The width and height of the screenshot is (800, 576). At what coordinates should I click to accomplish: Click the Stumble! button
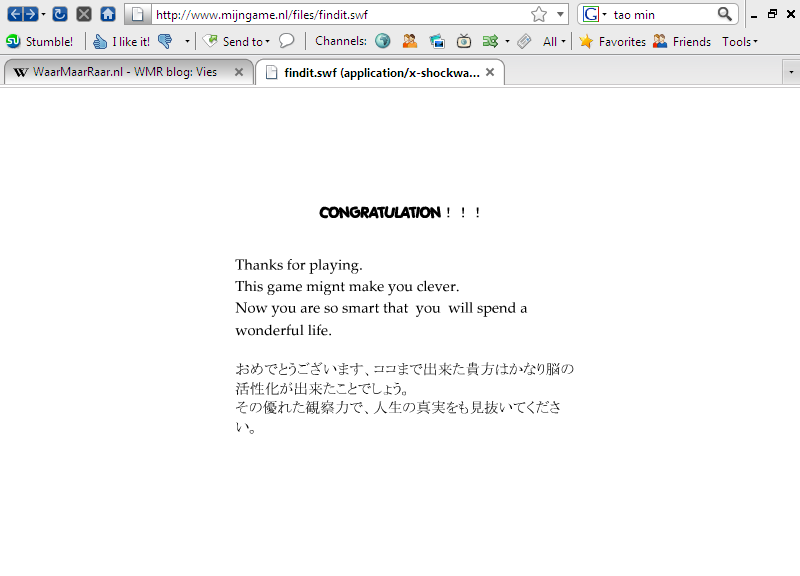[x=40, y=41]
